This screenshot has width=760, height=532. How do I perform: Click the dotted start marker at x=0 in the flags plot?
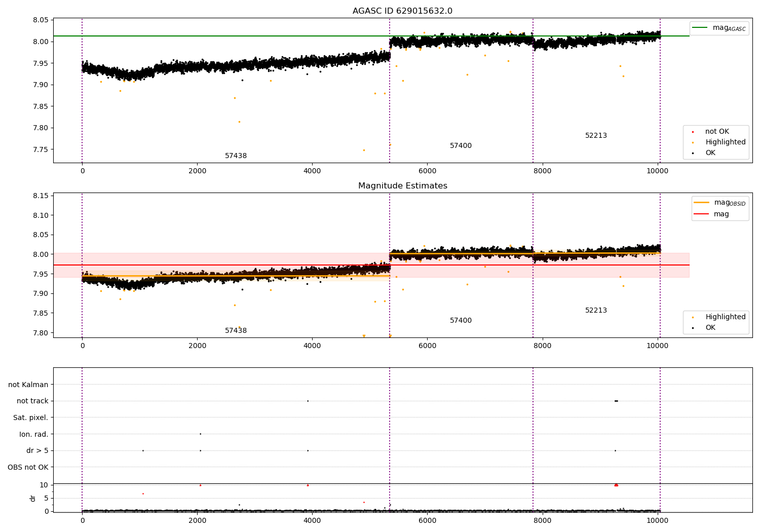pyautogui.click(x=82, y=440)
